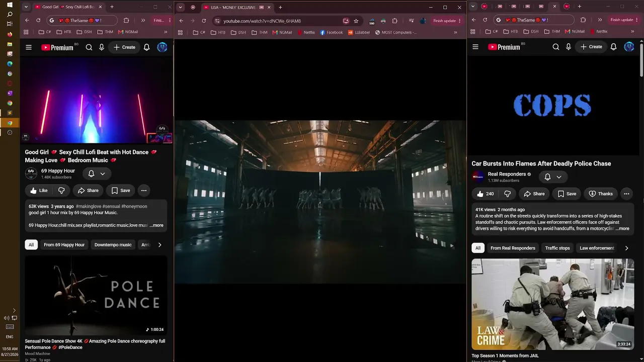Open more actions for Car Bursts video
This screenshot has height=362, width=644.
tap(626, 194)
